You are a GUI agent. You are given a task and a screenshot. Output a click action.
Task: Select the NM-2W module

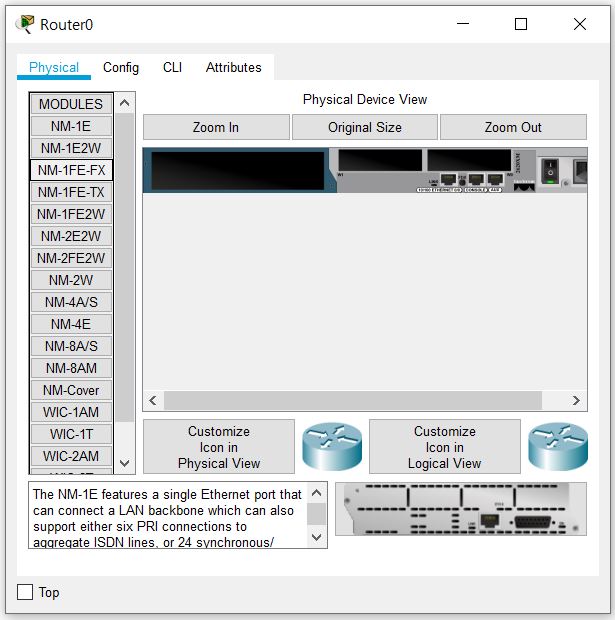tap(71, 280)
